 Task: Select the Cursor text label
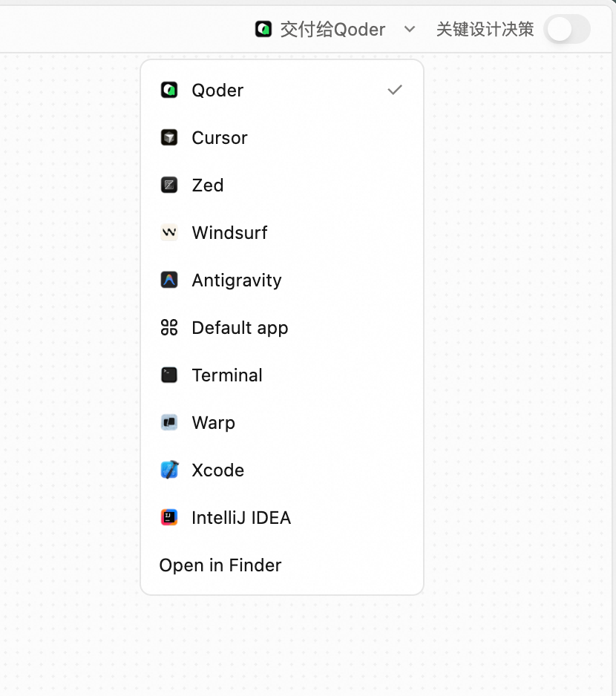click(x=220, y=138)
